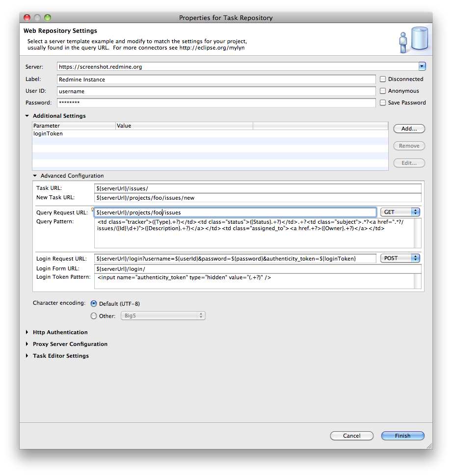Click the Value column header
The width and height of the screenshot is (452, 476).
coord(184,126)
